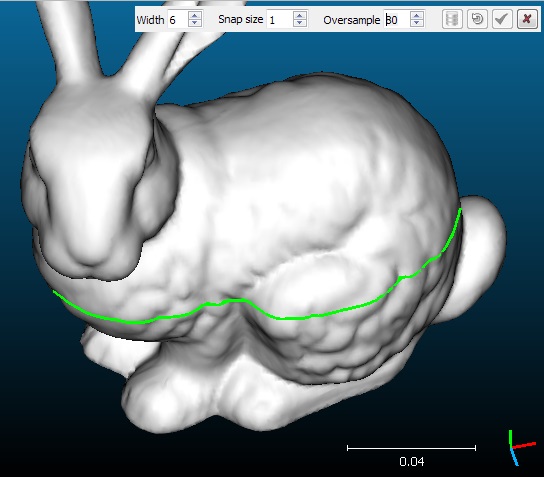Decrease Snap size with down arrow

pos(300,23)
